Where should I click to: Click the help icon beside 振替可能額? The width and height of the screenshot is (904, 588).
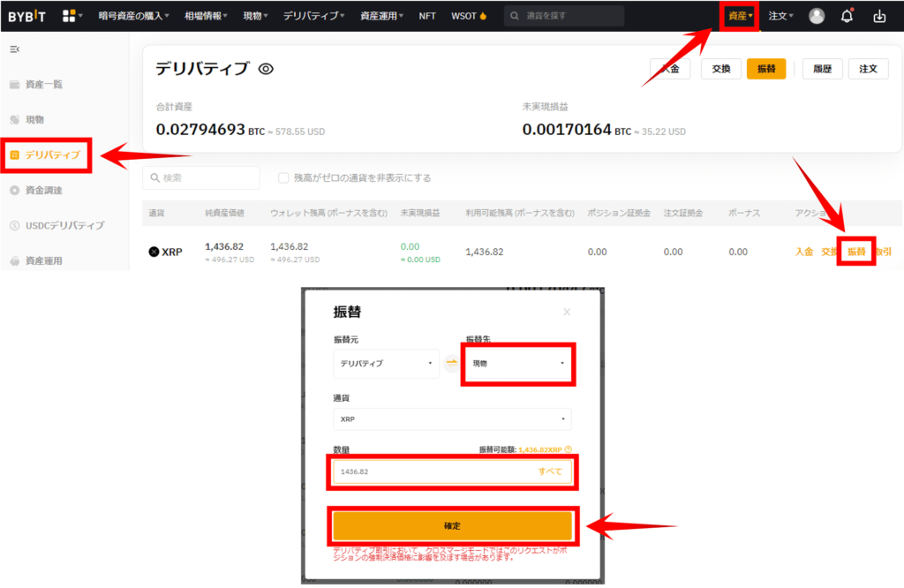[x=569, y=449]
